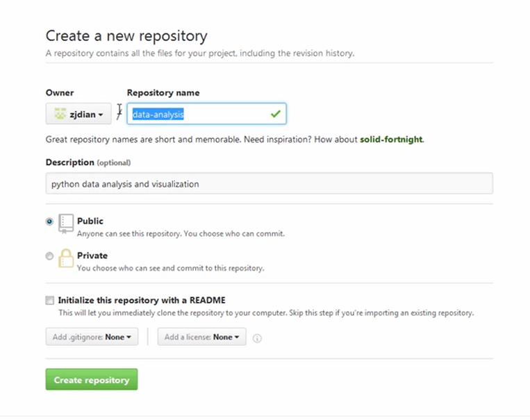Click the Initialize this repository with a README label
The image size is (530, 420).
point(142,300)
